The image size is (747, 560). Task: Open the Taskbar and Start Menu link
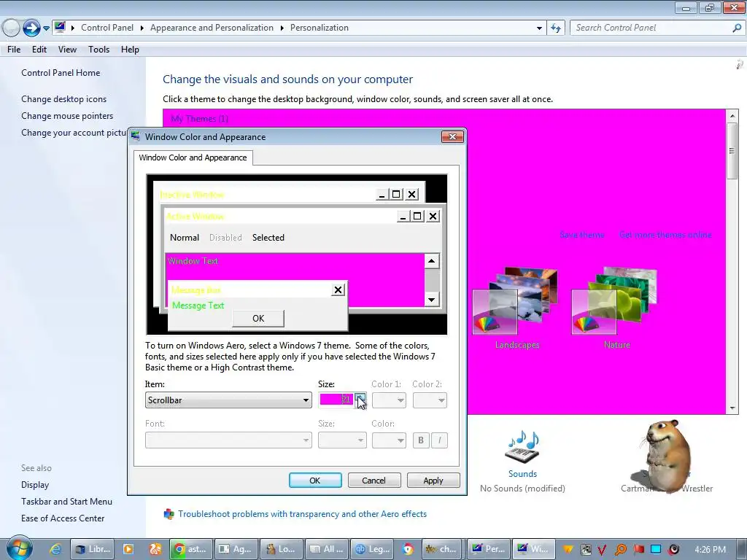66,502
